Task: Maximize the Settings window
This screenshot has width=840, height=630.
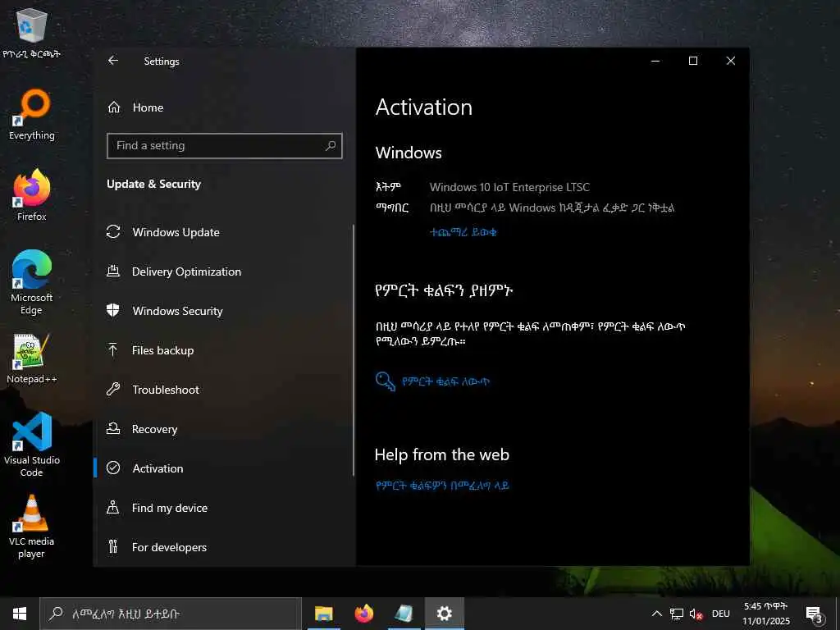Action: click(x=692, y=61)
